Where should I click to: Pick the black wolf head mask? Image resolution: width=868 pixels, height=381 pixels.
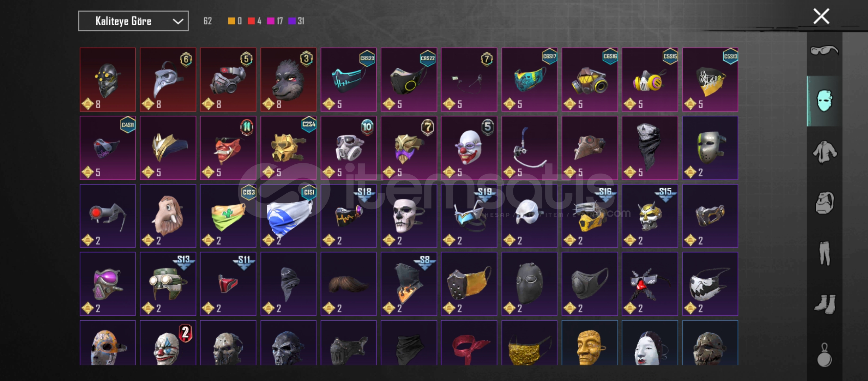(288, 80)
